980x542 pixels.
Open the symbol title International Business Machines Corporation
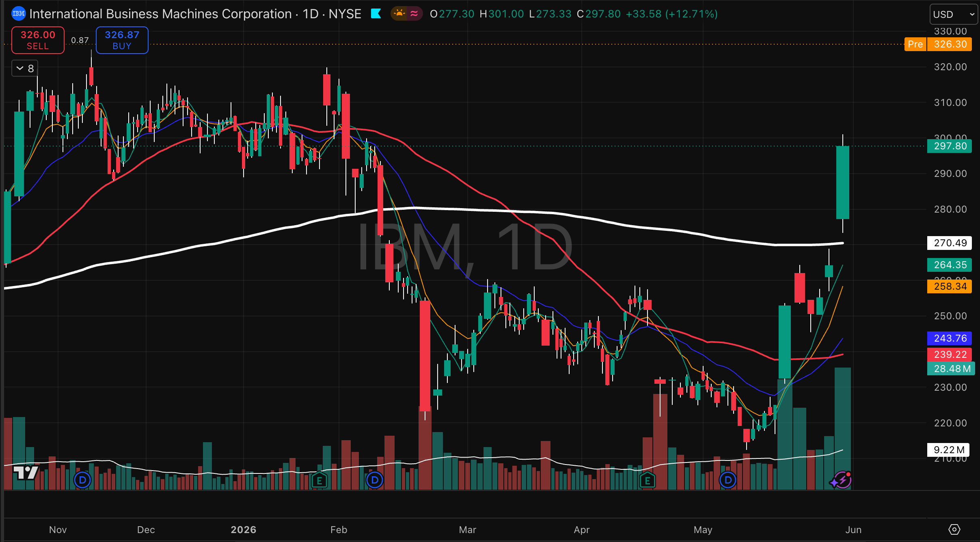pos(160,14)
